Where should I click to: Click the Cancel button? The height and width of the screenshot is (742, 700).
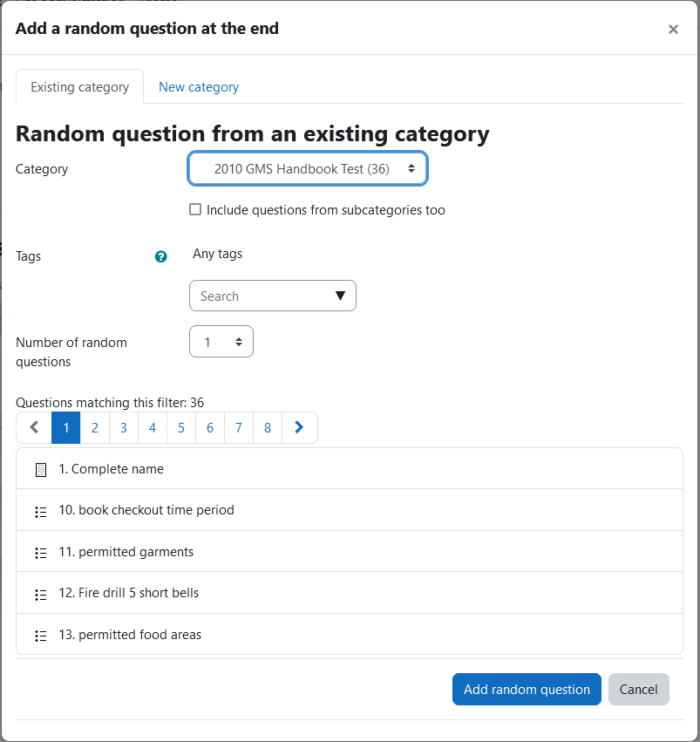[x=638, y=689]
